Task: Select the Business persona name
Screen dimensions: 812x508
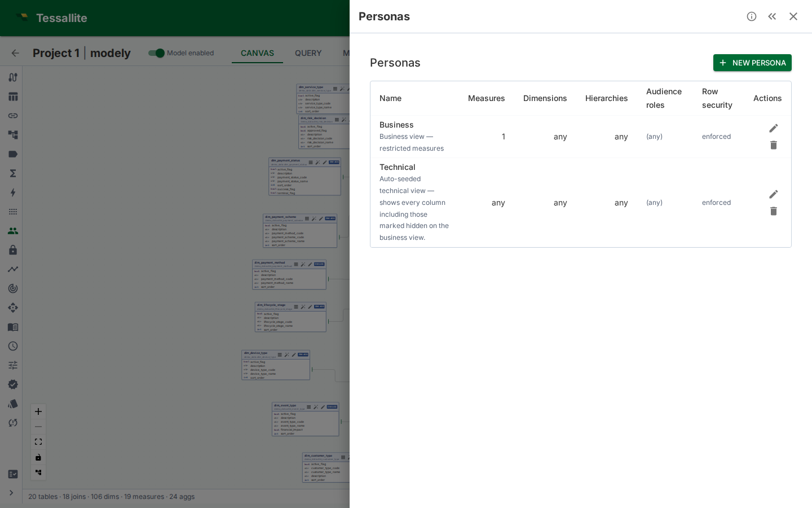Action: coord(396,125)
